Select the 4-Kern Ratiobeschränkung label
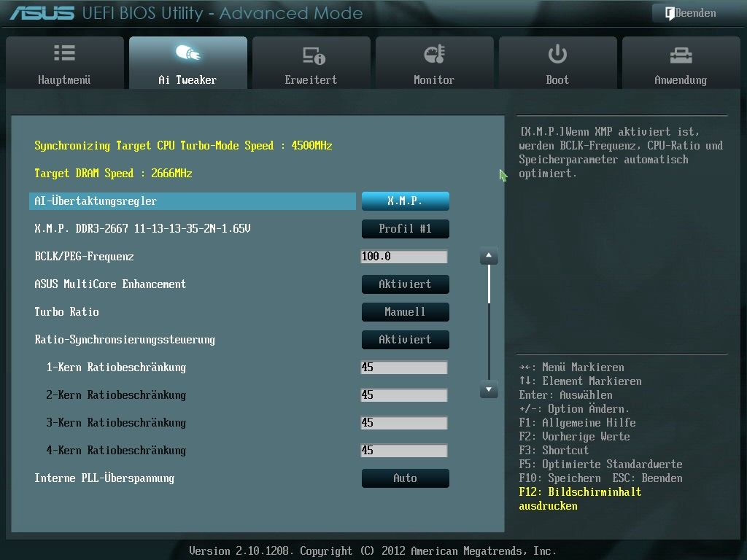747x560 pixels. [x=116, y=451]
